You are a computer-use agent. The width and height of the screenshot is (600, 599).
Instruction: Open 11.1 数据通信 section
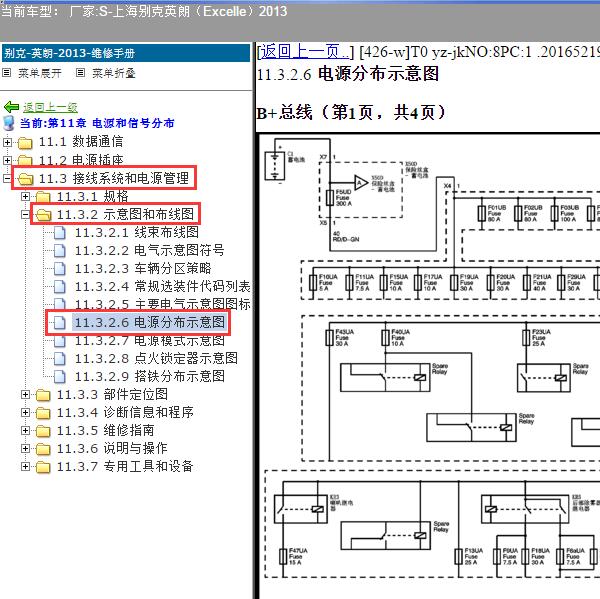pos(81,142)
